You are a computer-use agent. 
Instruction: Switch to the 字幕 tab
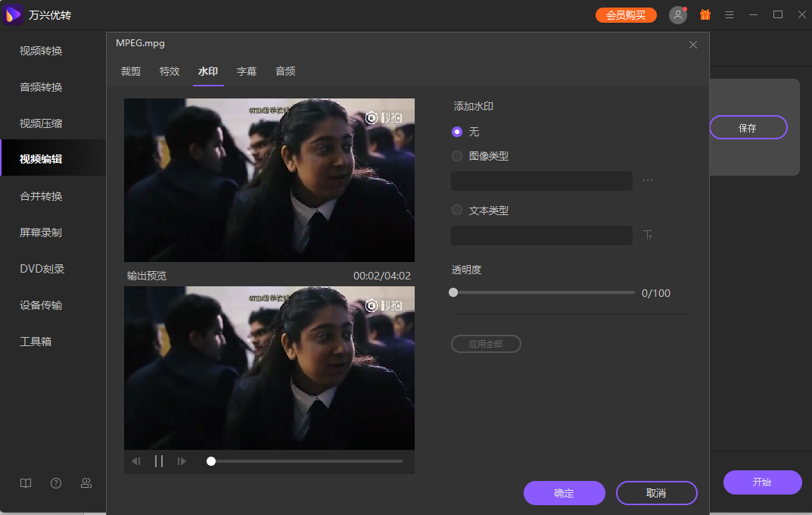pyautogui.click(x=247, y=72)
